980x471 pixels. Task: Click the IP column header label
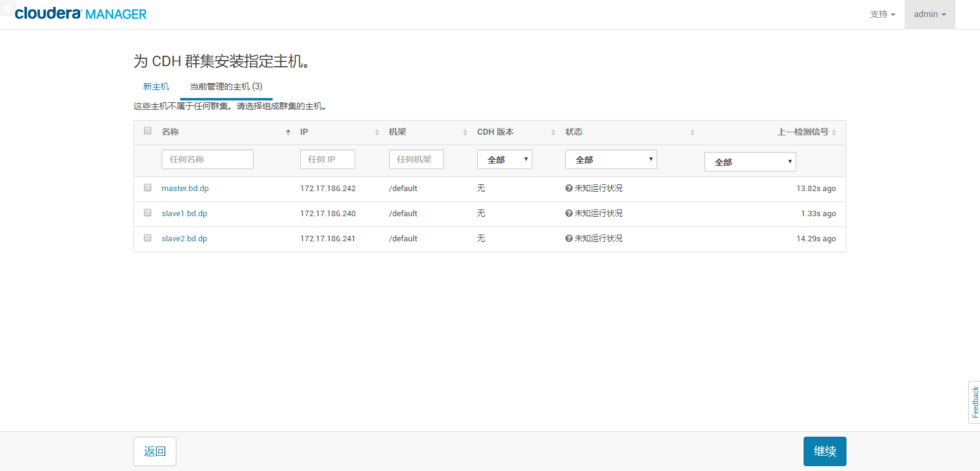(x=304, y=132)
